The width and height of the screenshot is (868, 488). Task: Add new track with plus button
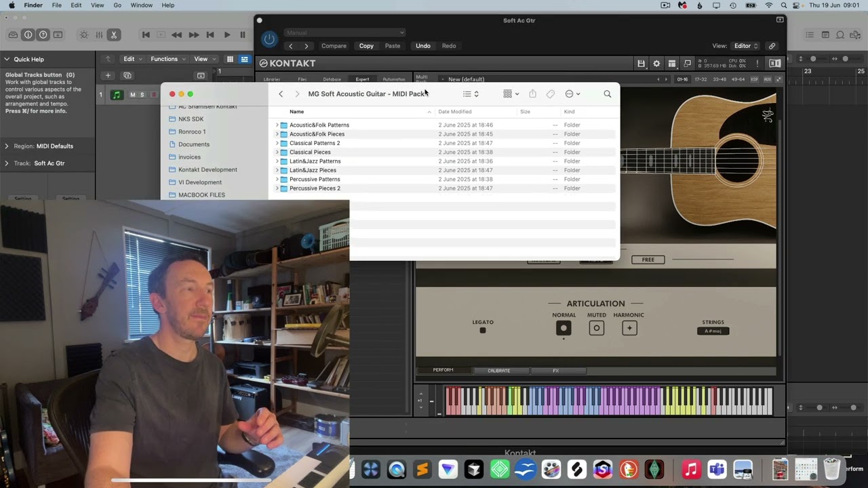[108, 75]
